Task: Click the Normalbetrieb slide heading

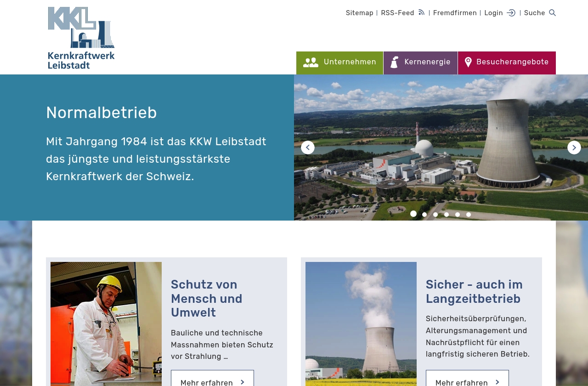Action: [x=102, y=113]
